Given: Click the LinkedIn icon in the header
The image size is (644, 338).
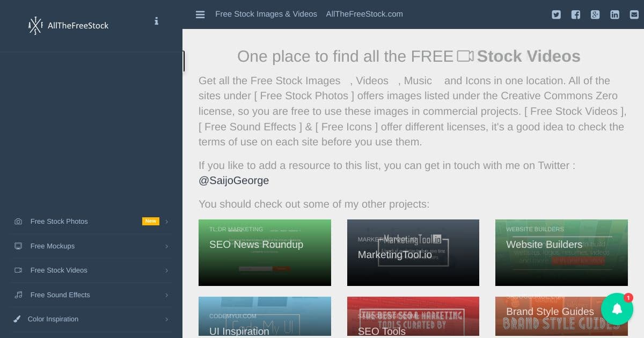Looking at the screenshot, I should [x=614, y=14].
